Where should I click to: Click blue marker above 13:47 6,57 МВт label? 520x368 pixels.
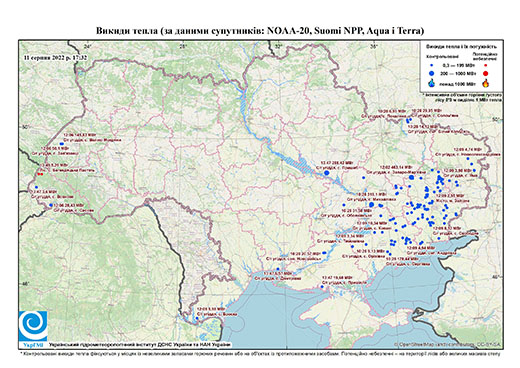(278, 269)
